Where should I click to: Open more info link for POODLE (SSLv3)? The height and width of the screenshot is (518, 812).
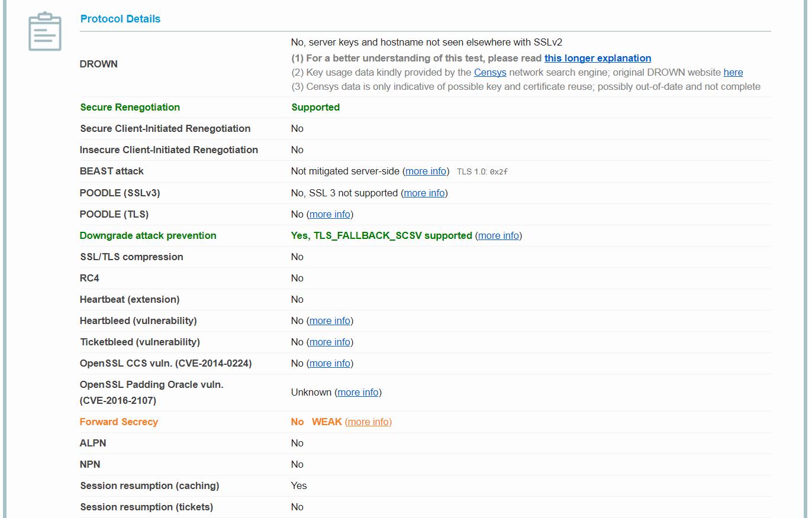click(x=424, y=193)
